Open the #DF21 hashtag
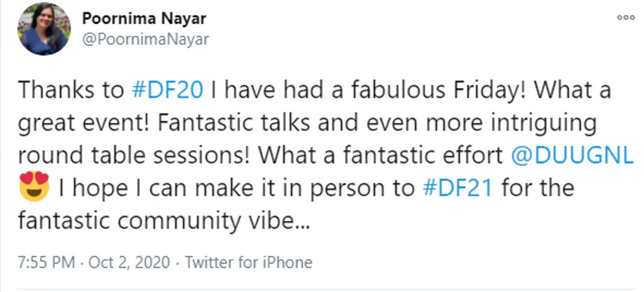644x292 pixels. point(457,188)
